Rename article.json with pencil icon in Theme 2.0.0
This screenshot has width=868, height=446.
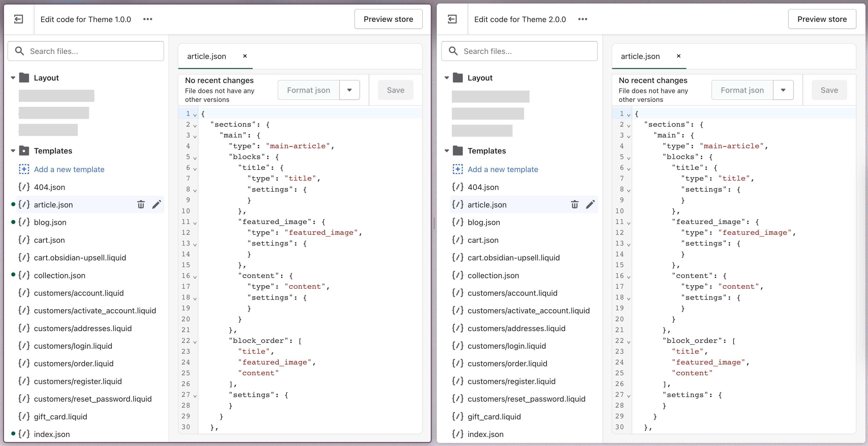[x=590, y=204]
